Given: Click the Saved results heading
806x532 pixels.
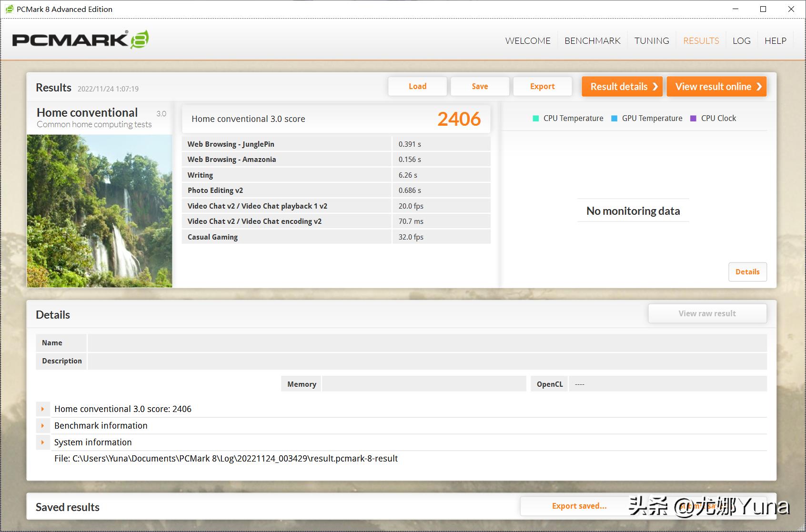Looking at the screenshot, I should 68,507.
